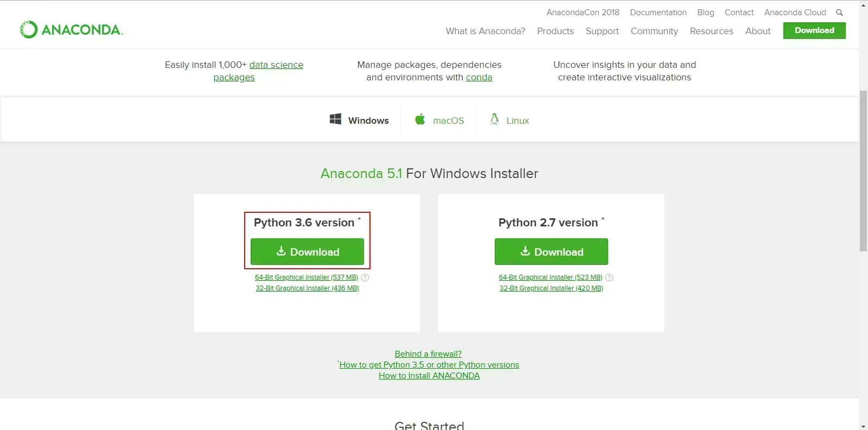This screenshot has height=430, width=868.
Task: Open the How to Install ANACONDA link
Action: coord(429,376)
